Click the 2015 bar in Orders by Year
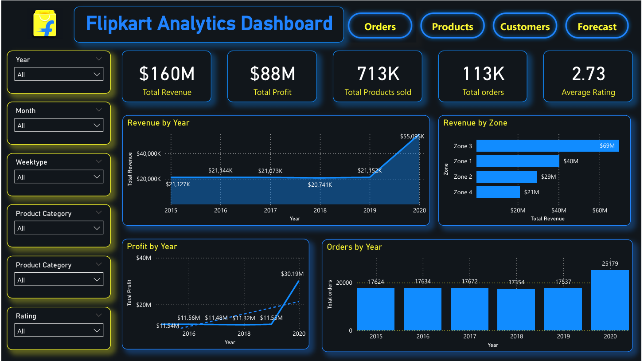644x361 pixels. [x=375, y=309]
